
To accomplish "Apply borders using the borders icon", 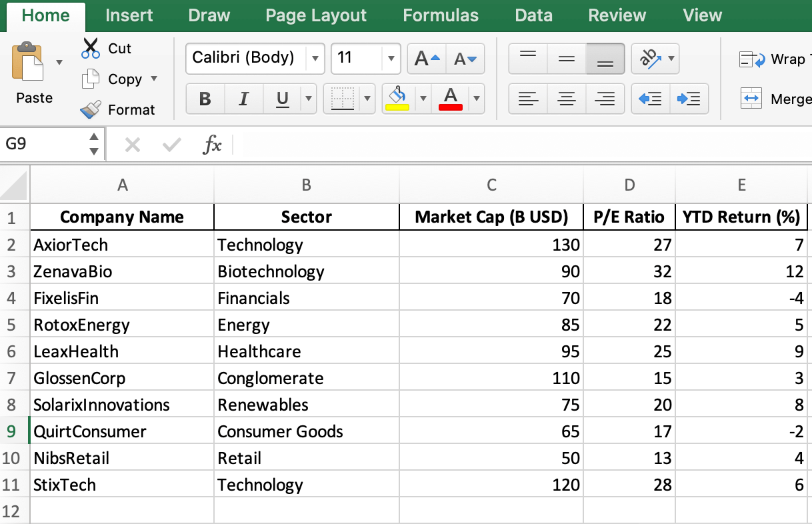I will pos(343,99).
